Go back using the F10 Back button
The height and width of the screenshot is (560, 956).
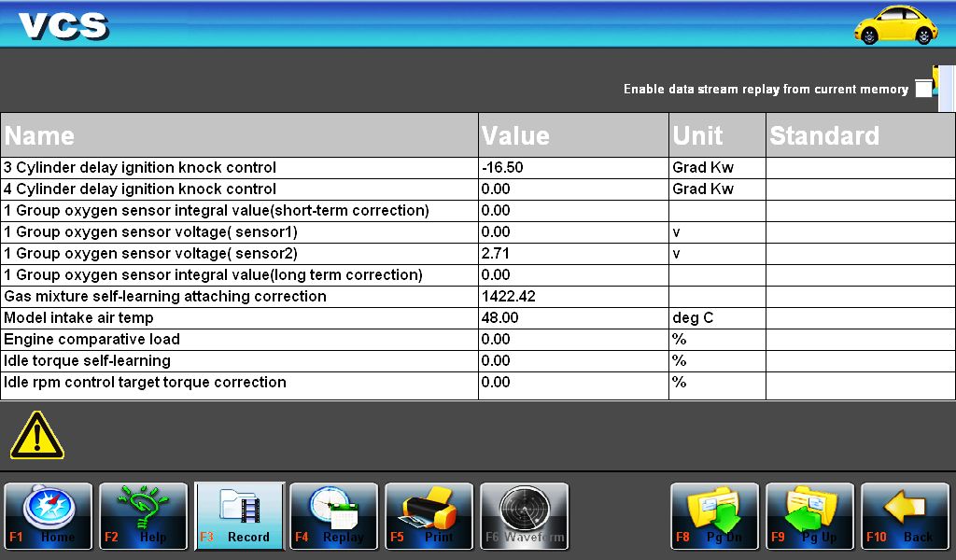pos(905,516)
